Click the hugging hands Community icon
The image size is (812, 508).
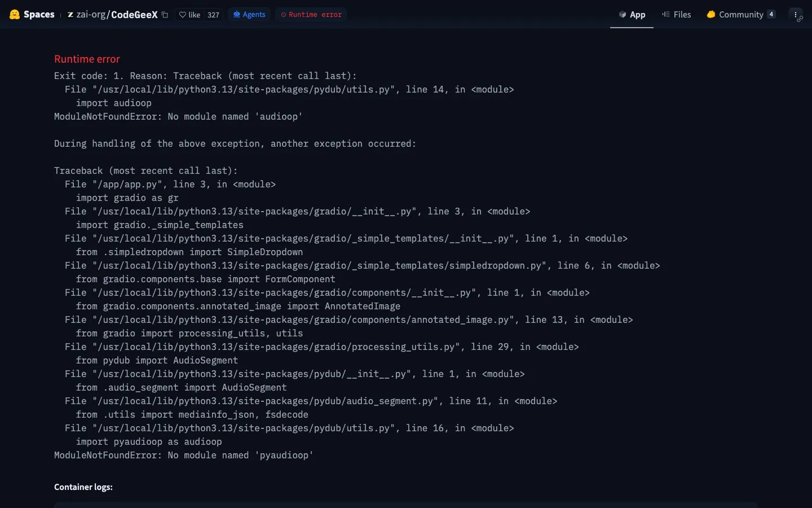711,14
